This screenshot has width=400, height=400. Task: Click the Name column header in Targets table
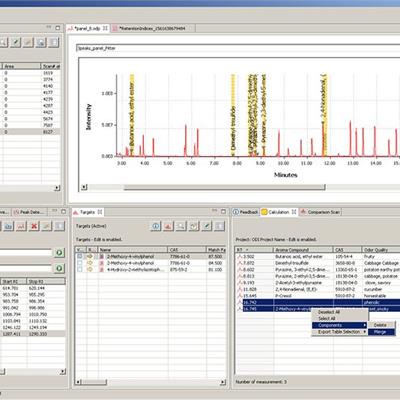[x=133, y=250]
